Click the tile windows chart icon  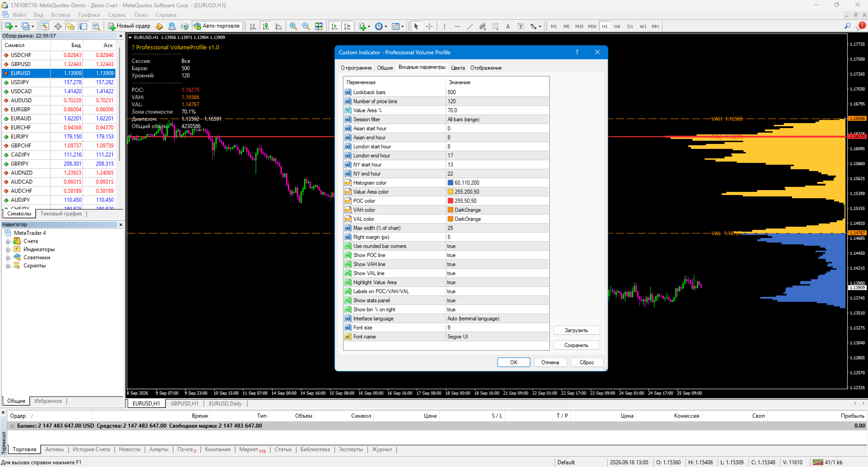click(319, 26)
